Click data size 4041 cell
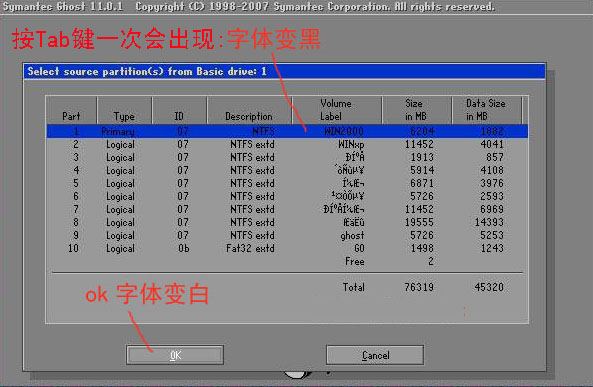The height and width of the screenshot is (387, 593). pyautogui.click(x=492, y=144)
